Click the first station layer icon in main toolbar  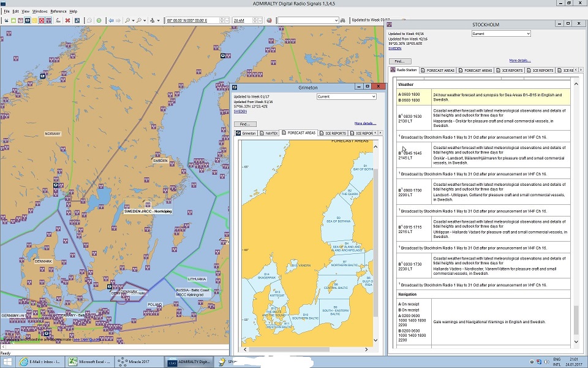click(x=6, y=21)
